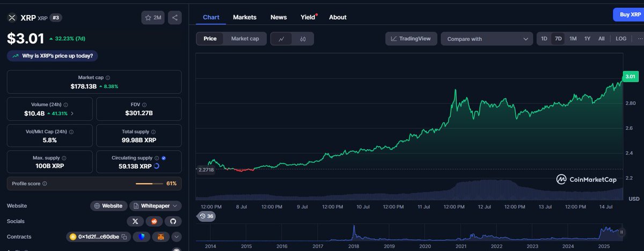Open the Reddit social link
Viewport: 644px width, 251px height.
click(x=154, y=221)
